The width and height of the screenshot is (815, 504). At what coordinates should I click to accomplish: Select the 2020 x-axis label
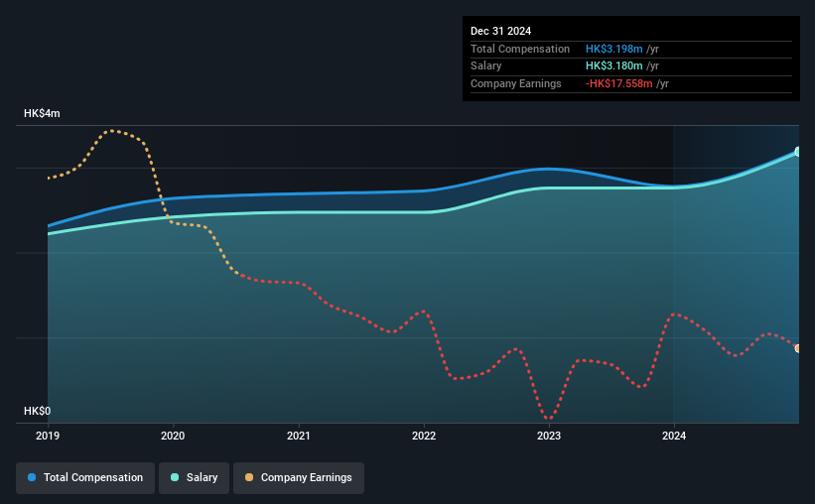click(173, 436)
